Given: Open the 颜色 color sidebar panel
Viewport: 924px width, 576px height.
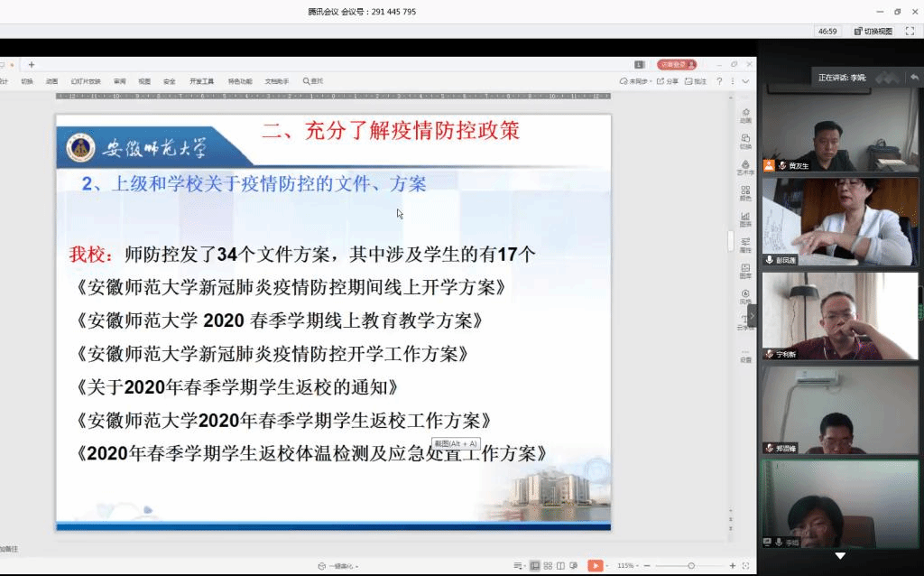Looking at the screenshot, I should pos(745,192).
